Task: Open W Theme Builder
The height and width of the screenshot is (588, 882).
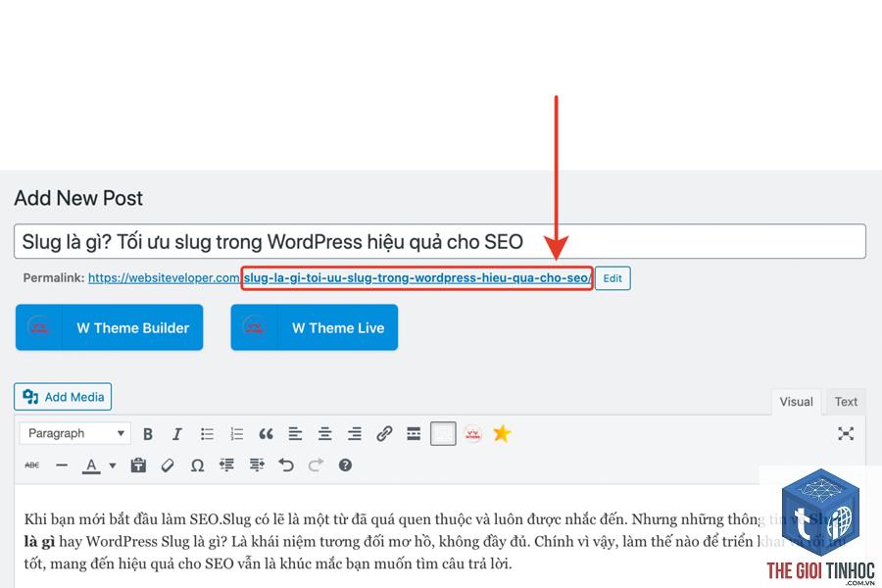Action: point(109,327)
